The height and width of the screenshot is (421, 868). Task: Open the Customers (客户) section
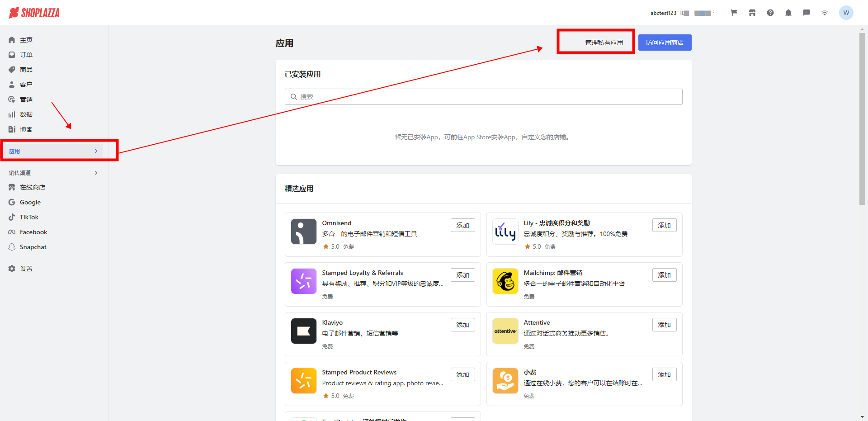tap(12, 84)
